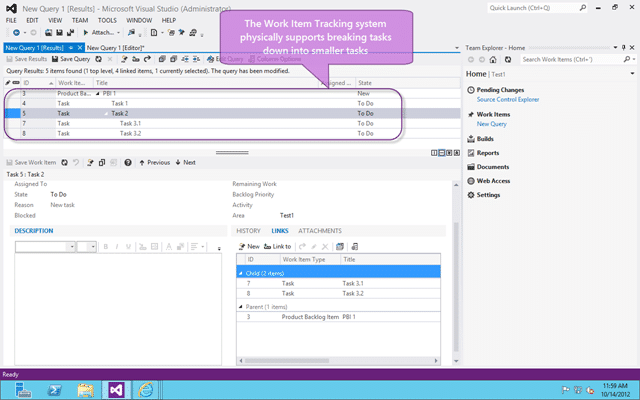Collapse the PBI 1 tree row

coord(98,93)
